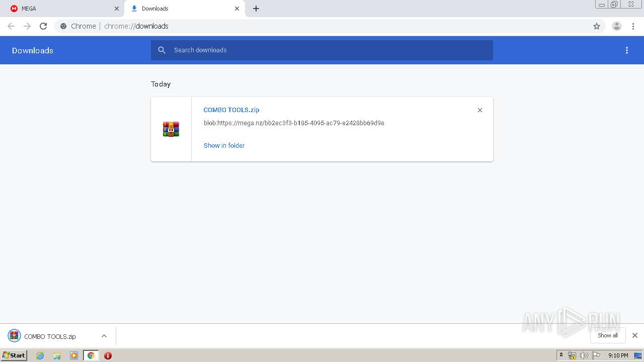Click the Show desktop tray button
Screen dimensions: 644x362
[x=638, y=355]
